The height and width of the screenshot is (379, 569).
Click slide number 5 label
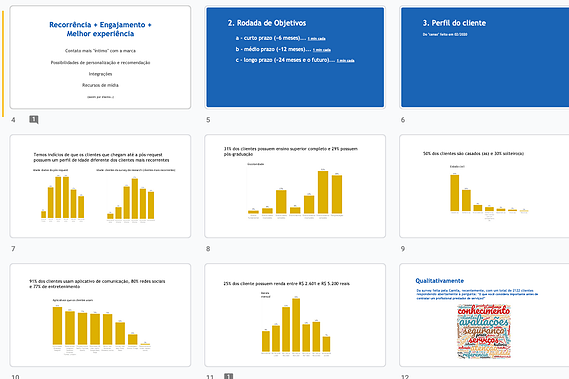208,120
